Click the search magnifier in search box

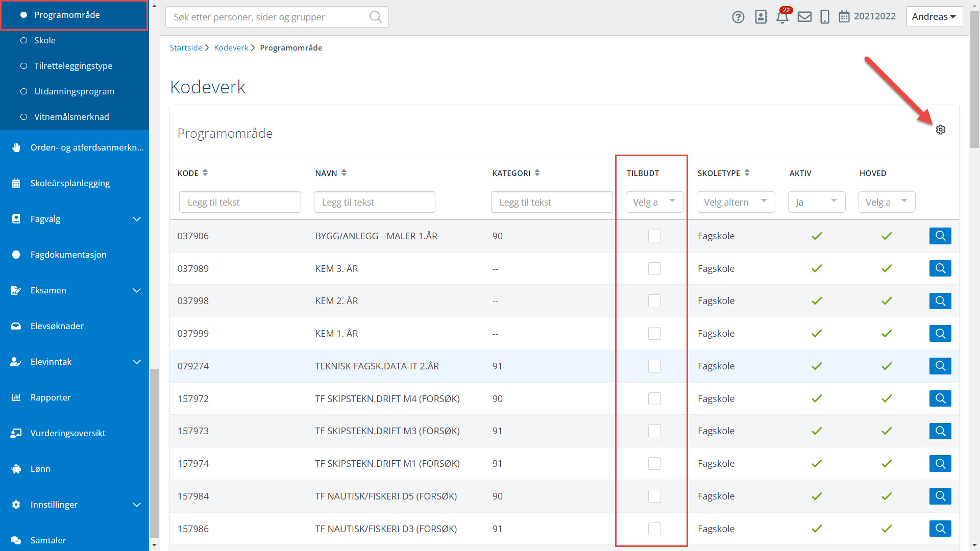(x=376, y=17)
